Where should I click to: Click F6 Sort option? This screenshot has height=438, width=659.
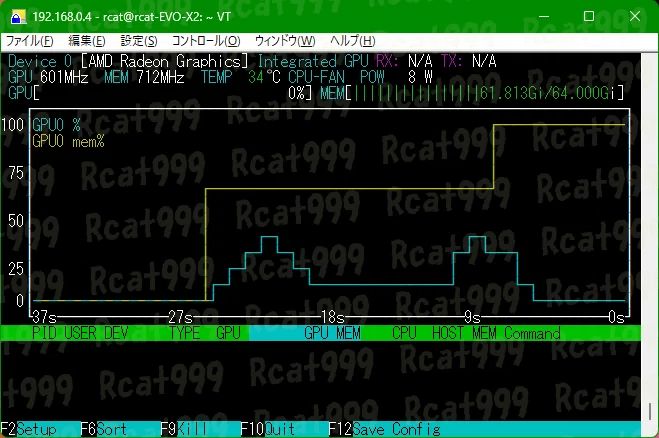click(104, 429)
